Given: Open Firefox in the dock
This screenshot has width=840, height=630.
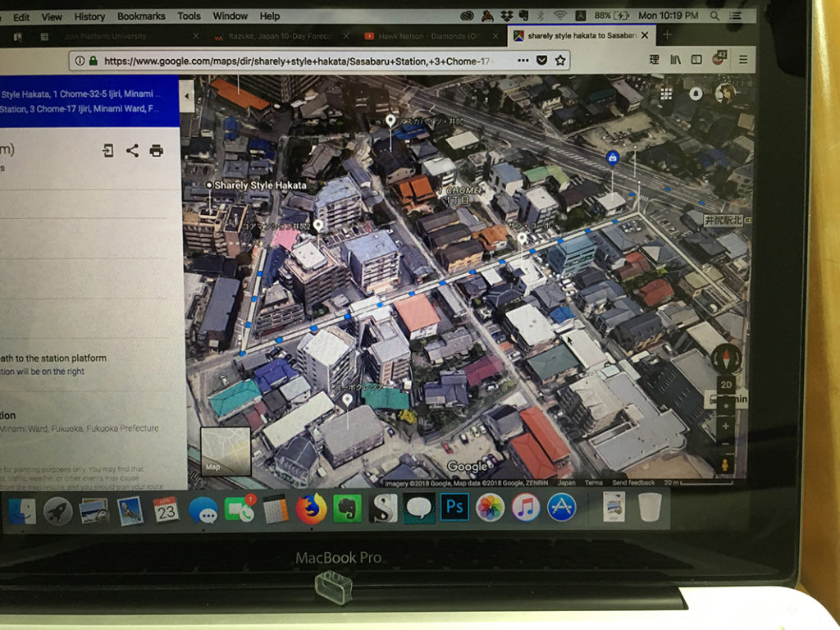Looking at the screenshot, I should tap(311, 509).
